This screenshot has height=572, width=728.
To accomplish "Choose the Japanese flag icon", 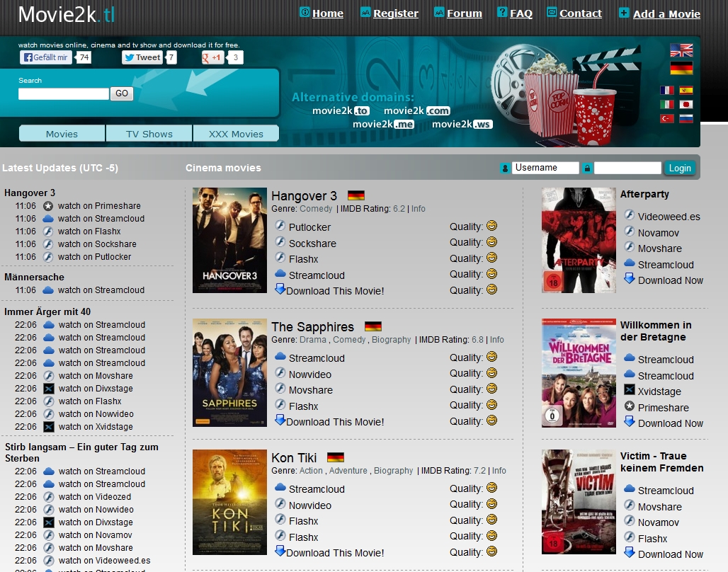I will tap(686, 105).
